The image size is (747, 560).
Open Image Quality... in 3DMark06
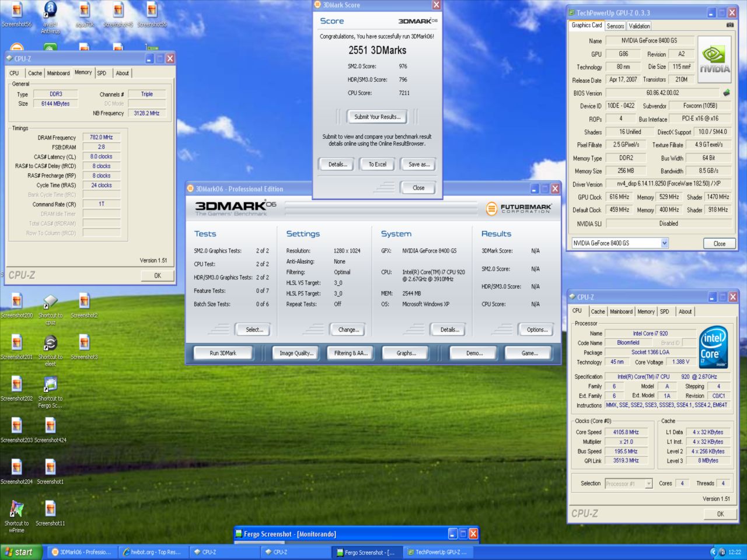click(x=296, y=353)
